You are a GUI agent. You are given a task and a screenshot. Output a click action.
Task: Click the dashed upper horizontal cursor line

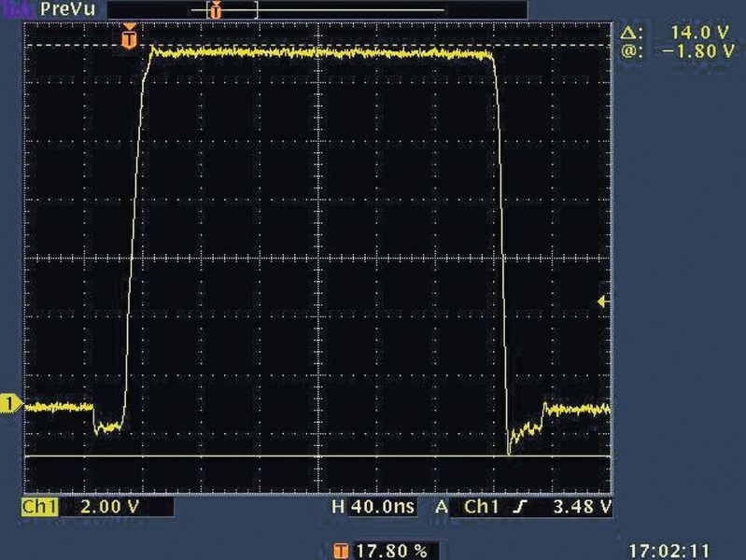[x=317, y=46]
